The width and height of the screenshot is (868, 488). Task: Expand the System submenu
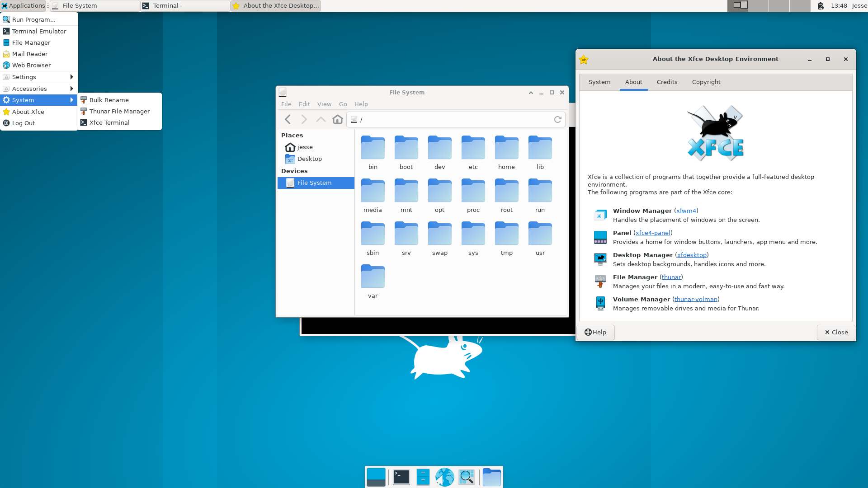tap(39, 100)
